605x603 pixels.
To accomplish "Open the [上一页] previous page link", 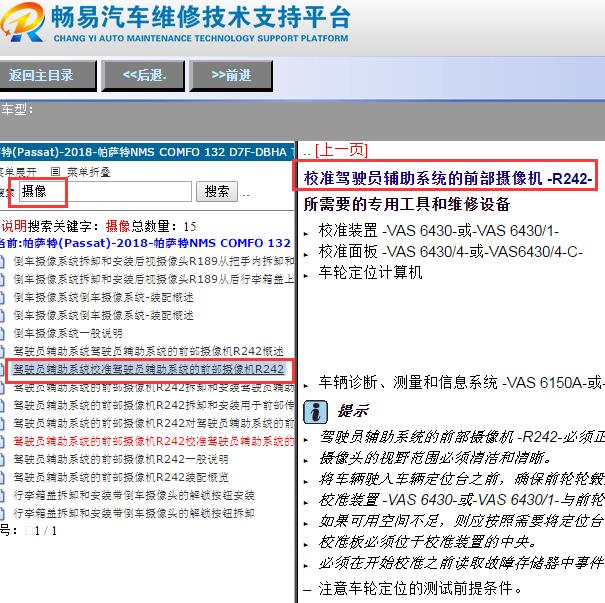I will pyautogui.click(x=341, y=150).
